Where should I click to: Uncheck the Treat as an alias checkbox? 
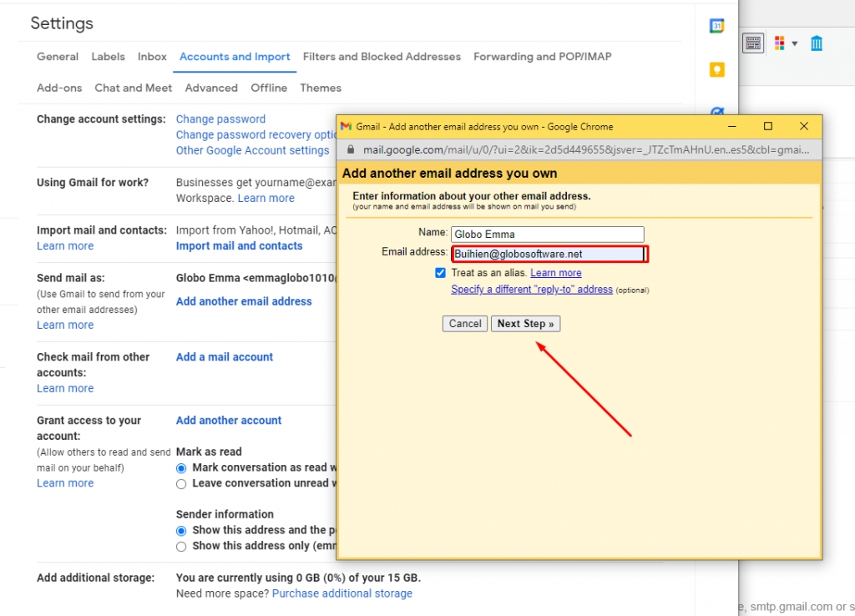click(440, 273)
